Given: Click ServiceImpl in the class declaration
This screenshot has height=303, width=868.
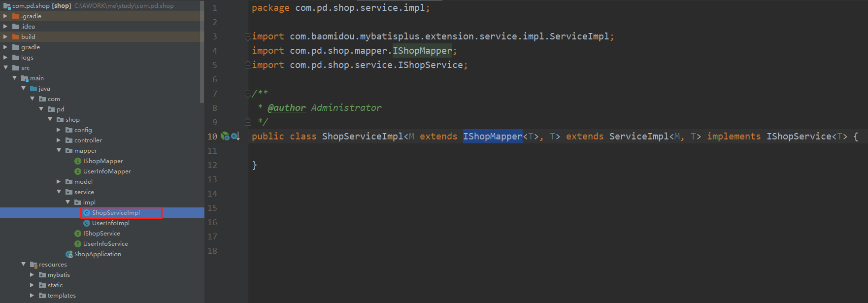Looking at the screenshot, I should tap(639, 136).
